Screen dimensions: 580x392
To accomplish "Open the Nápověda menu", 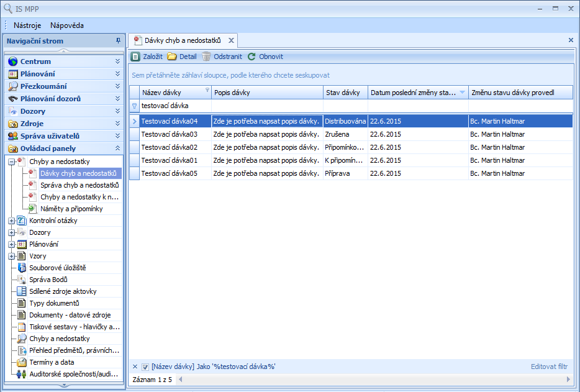I will (x=67, y=25).
